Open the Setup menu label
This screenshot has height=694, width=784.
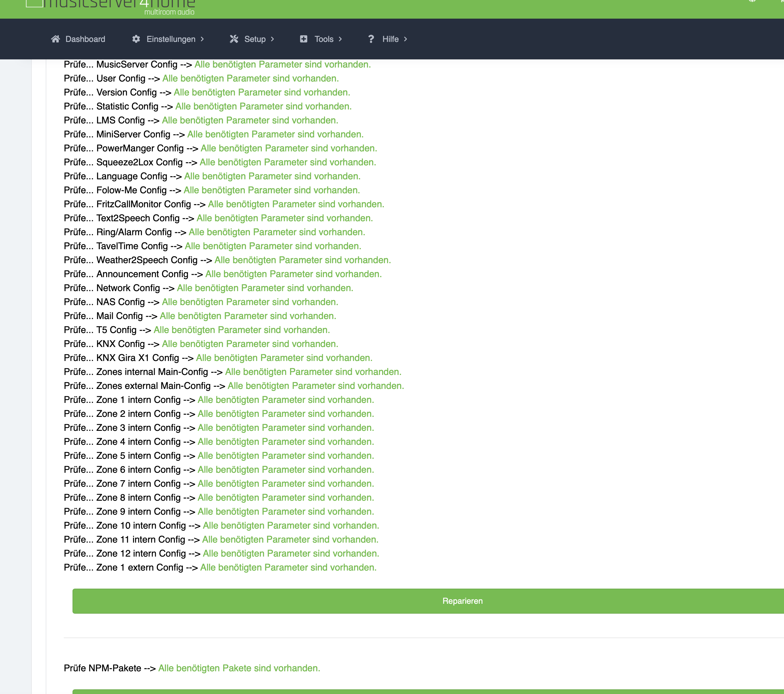pyautogui.click(x=255, y=39)
